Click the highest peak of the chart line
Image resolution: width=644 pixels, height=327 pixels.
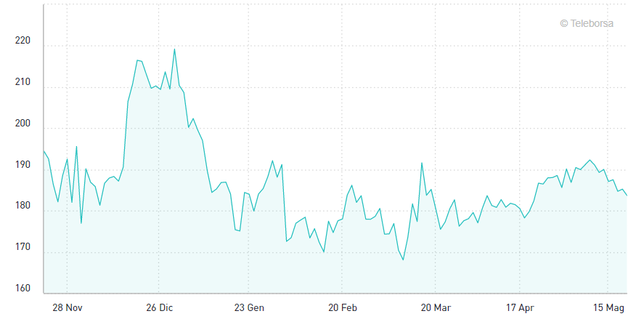tap(174, 49)
